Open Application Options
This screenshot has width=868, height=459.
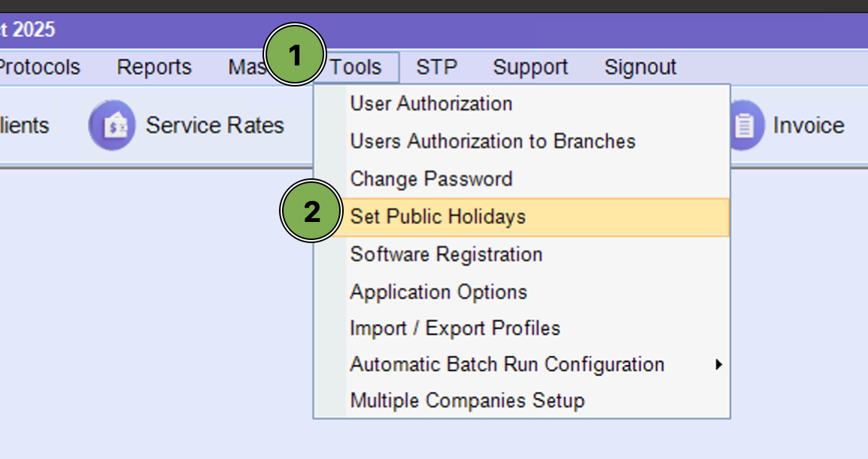[439, 292]
